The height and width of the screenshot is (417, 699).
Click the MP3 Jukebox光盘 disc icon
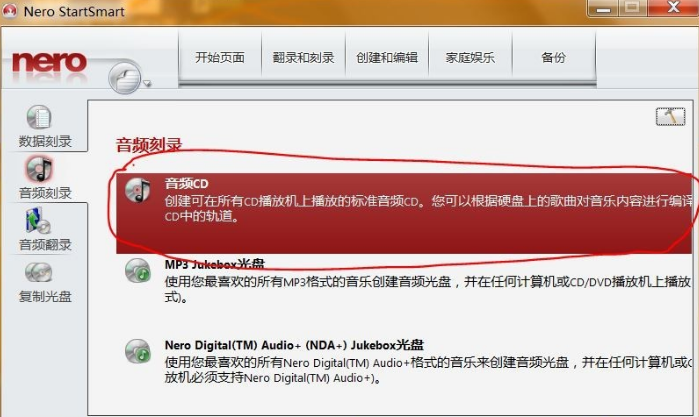138,270
